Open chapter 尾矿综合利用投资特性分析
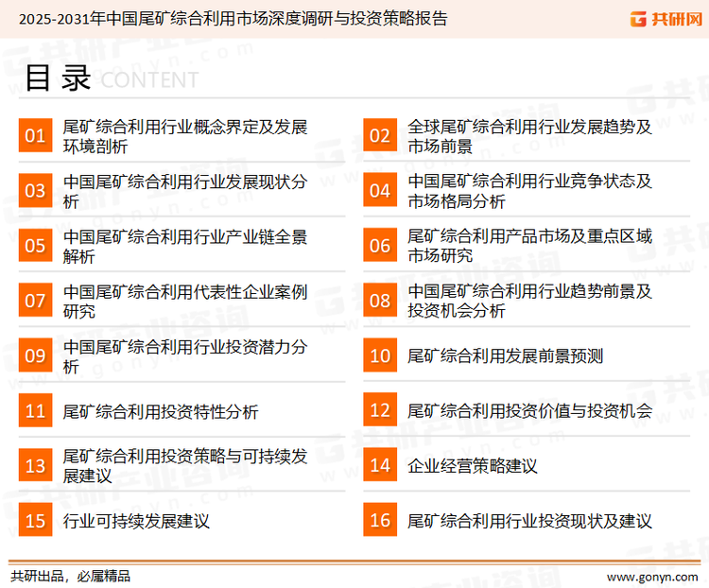The height and width of the screenshot is (588, 709). point(161,411)
